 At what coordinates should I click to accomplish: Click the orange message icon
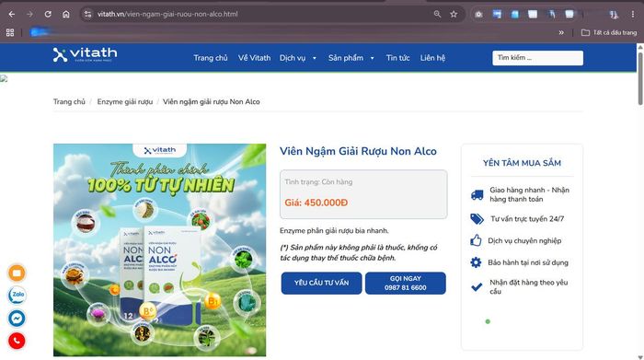pyautogui.click(x=17, y=273)
